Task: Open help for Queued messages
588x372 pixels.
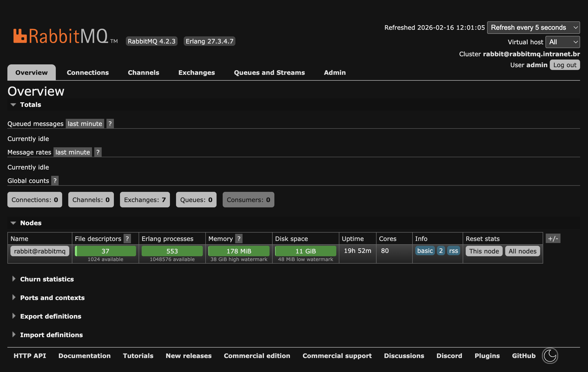Action: click(x=110, y=124)
